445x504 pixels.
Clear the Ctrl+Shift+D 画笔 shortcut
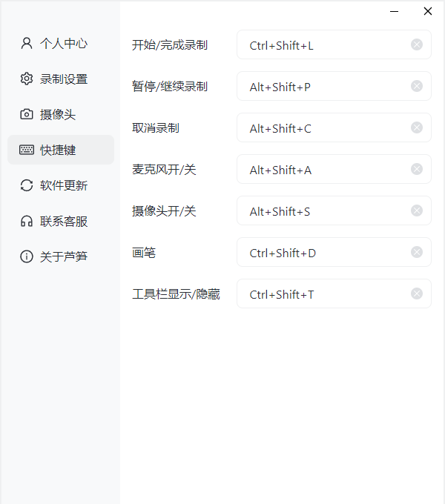(417, 252)
